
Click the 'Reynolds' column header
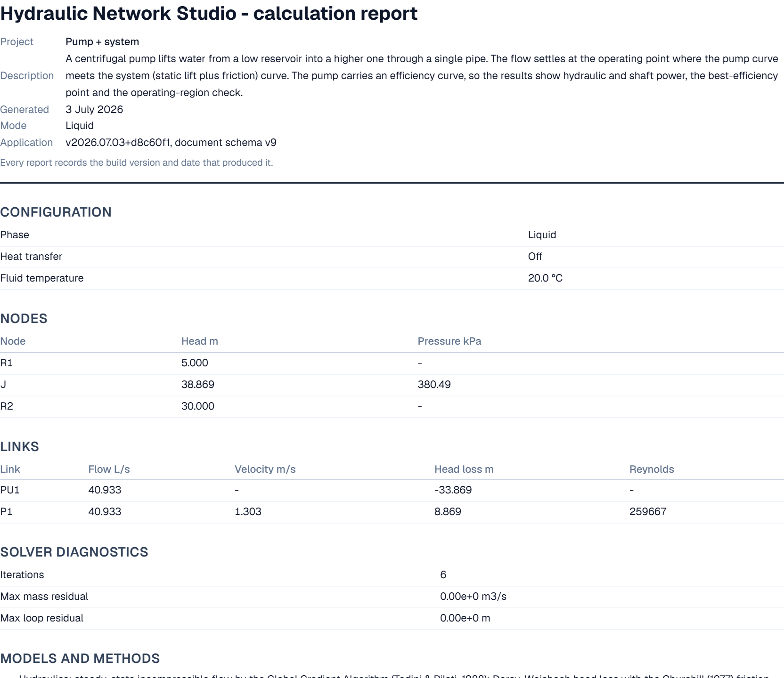point(652,469)
